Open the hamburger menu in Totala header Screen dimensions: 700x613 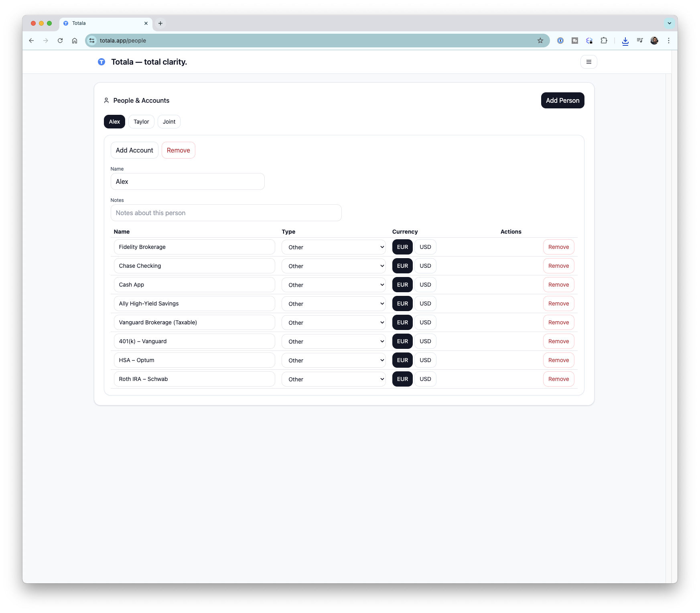(x=588, y=62)
